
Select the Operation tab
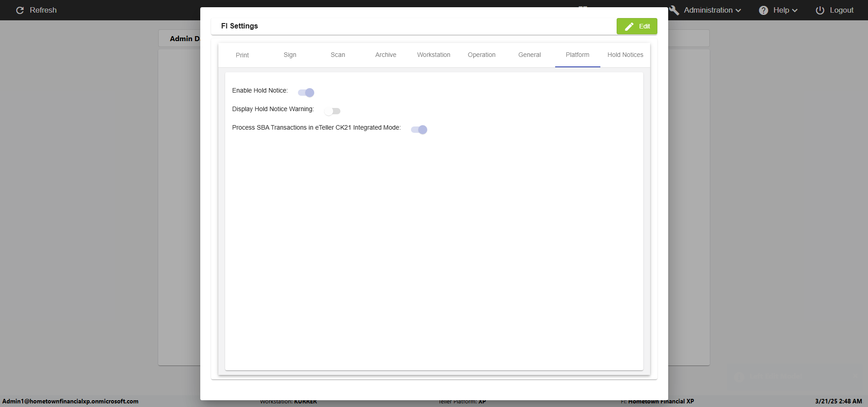(481, 55)
